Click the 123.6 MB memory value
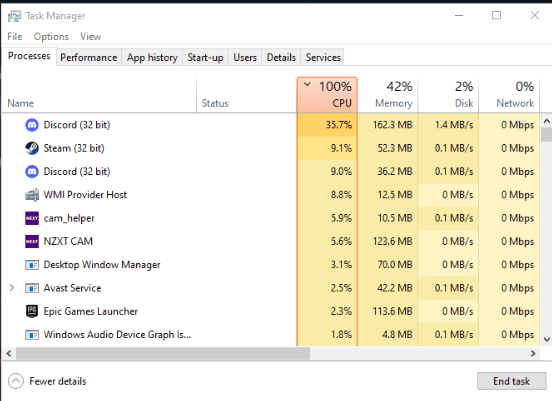This screenshot has width=552, height=401. coord(393,242)
